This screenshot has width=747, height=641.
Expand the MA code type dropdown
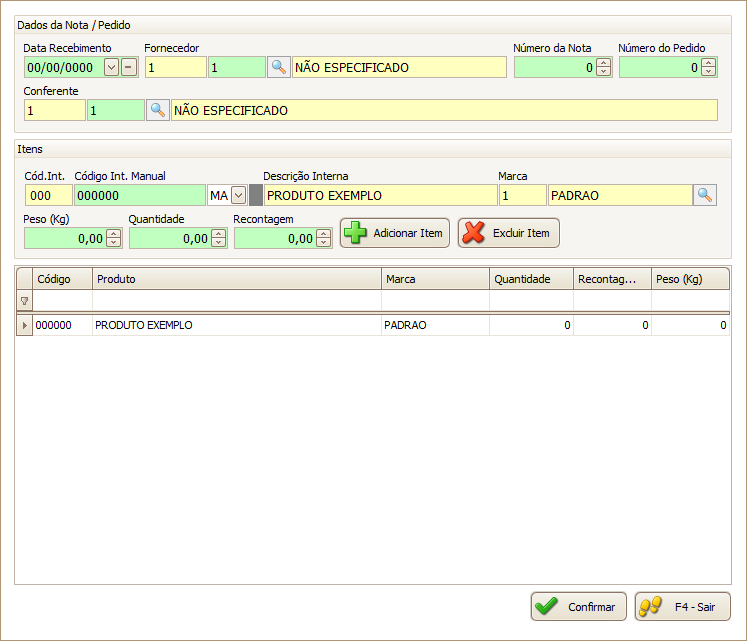pos(238,195)
